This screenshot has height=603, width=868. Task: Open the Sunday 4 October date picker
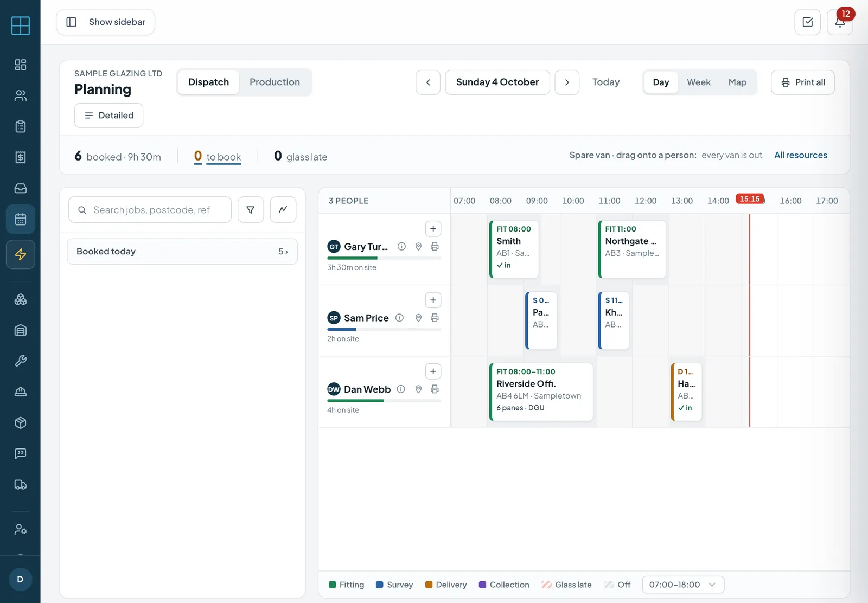pyautogui.click(x=497, y=82)
